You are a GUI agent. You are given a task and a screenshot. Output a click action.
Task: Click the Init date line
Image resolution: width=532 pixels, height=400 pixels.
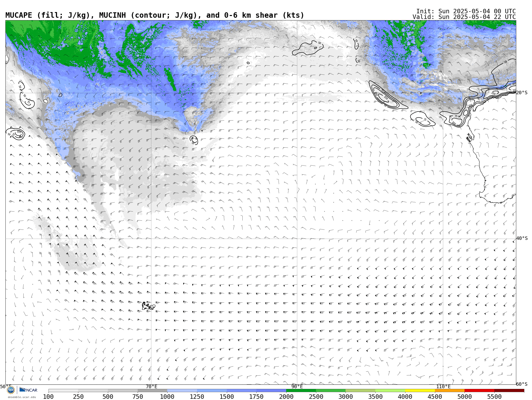(x=466, y=11)
